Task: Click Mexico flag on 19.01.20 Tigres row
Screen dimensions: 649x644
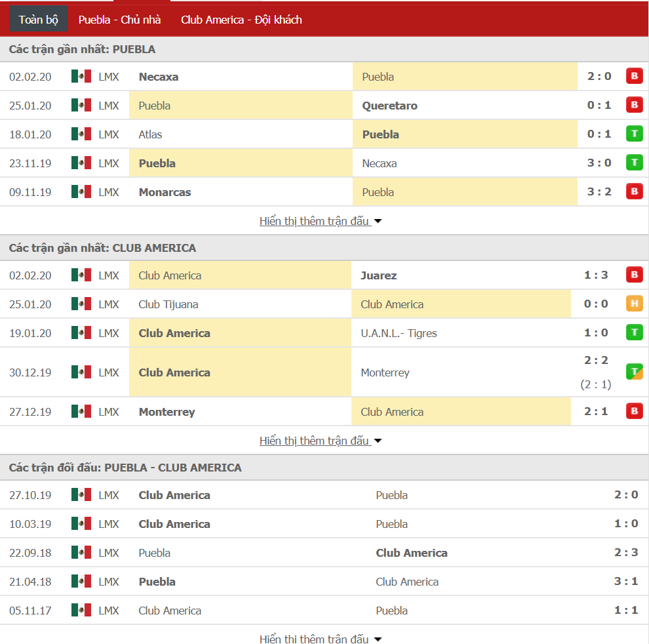Action: tap(81, 332)
